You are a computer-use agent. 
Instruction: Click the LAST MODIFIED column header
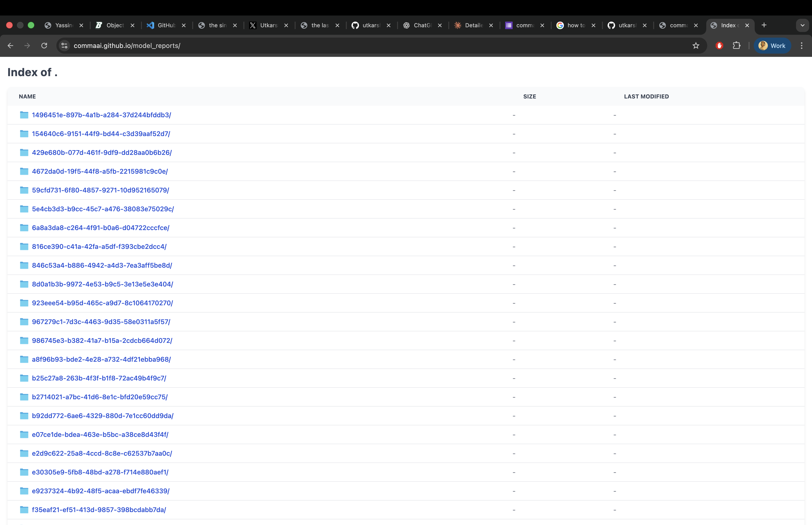point(646,97)
